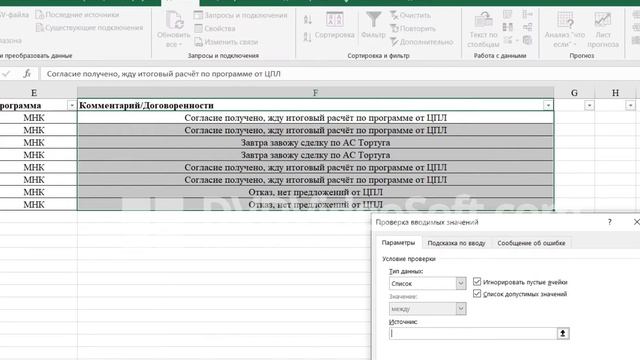Select column H header
The image size is (640, 360).
615,93
